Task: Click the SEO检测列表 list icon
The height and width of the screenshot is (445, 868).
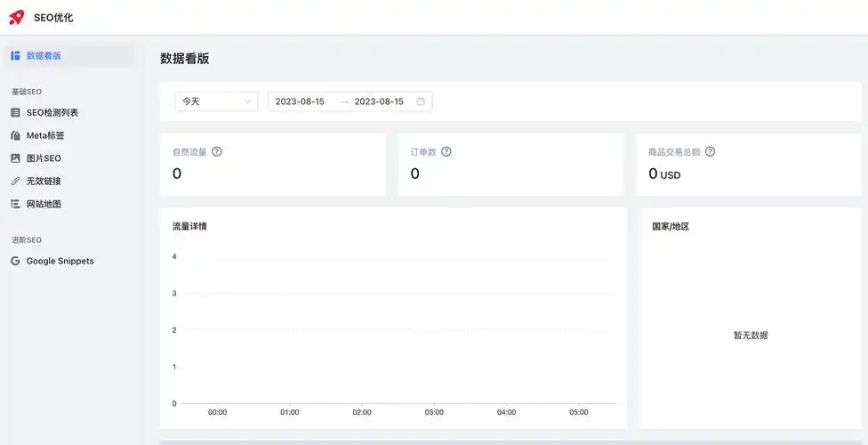Action: pyautogui.click(x=15, y=113)
